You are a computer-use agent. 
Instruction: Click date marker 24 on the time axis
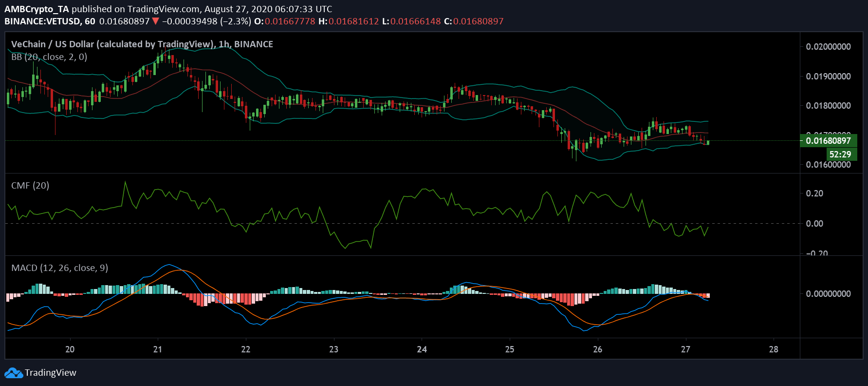(x=422, y=349)
